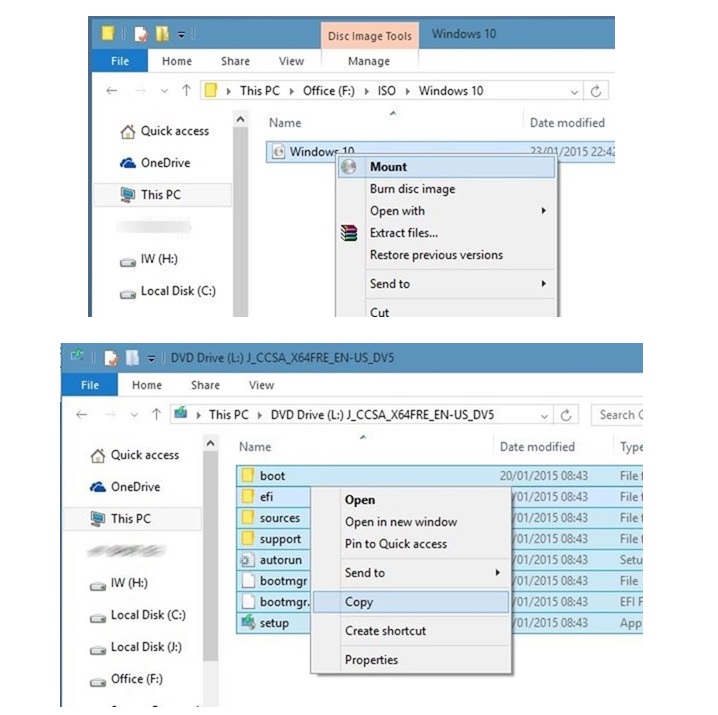This screenshot has width=718, height=715.
Task: Expand address history in Windows 10 window
Action: click(574, 92)
